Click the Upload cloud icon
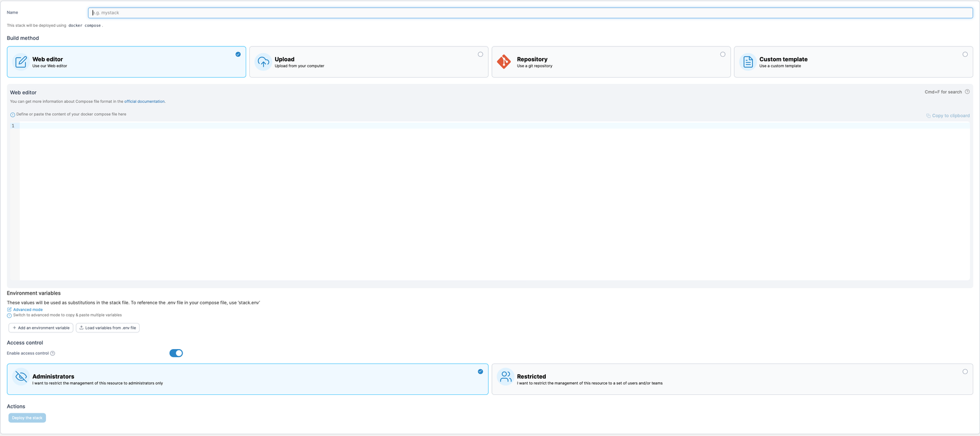Viewport: 980px width, 436px height. pos(263,62)
